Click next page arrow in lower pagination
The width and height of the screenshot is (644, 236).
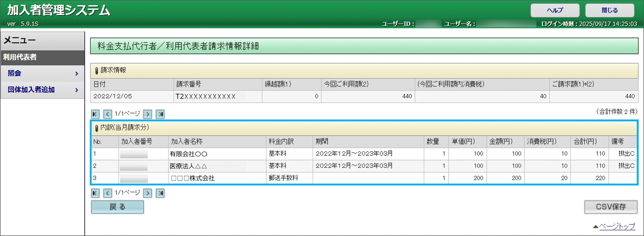point(147,193)
